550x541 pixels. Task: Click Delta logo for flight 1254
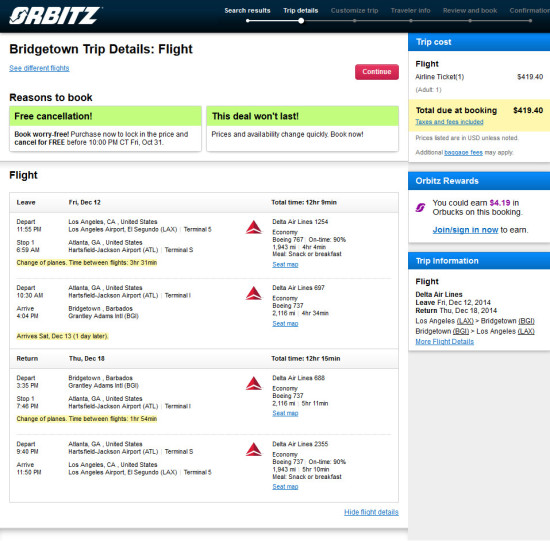pos(254,228)
